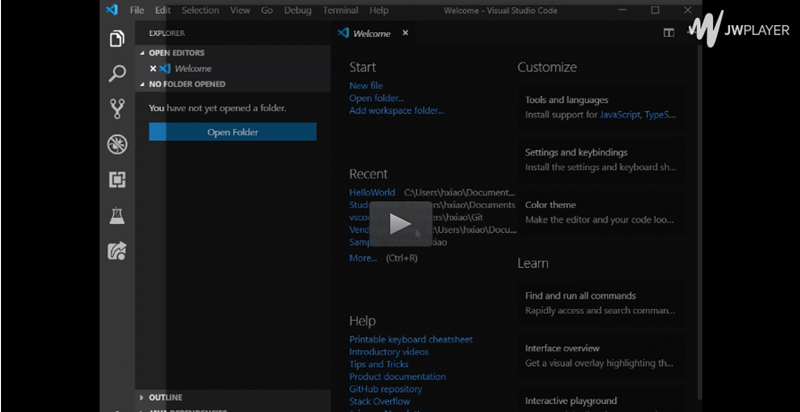Select the Color theme customize option
This screenshot has height=412, width=800.
pos(550,205)
